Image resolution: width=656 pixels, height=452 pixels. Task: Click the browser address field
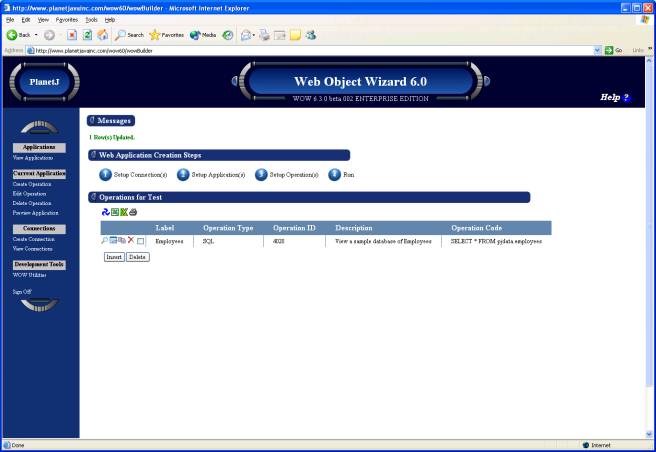(x=300, y=49)
